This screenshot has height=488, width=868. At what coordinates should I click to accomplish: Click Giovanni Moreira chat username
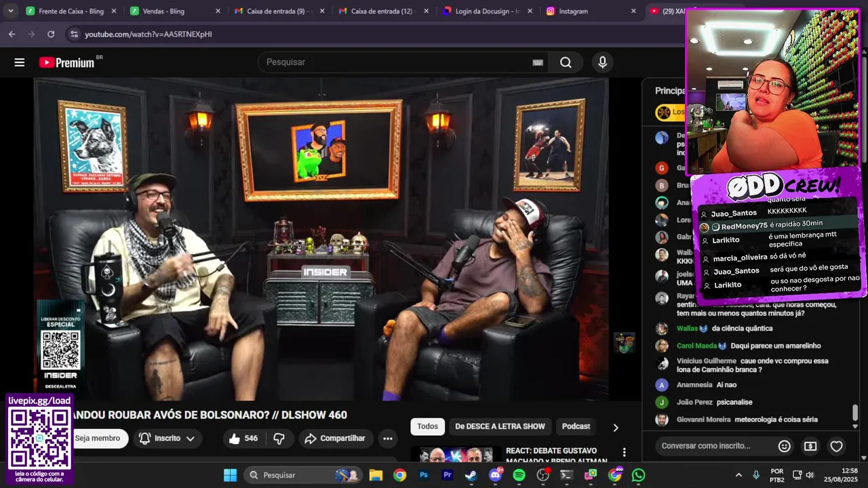tap(703, 420)
